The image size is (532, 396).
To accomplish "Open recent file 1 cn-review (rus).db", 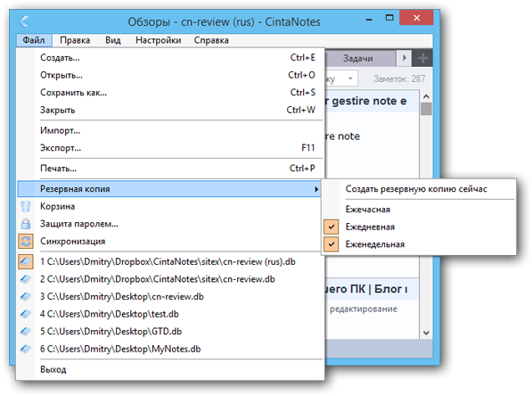I will tap(169, 262).
